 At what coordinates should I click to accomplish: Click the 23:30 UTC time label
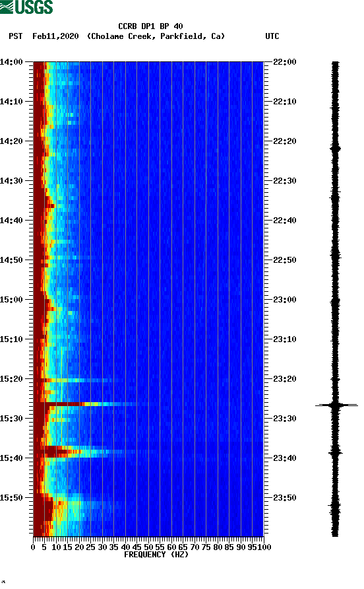click(284, 419)
